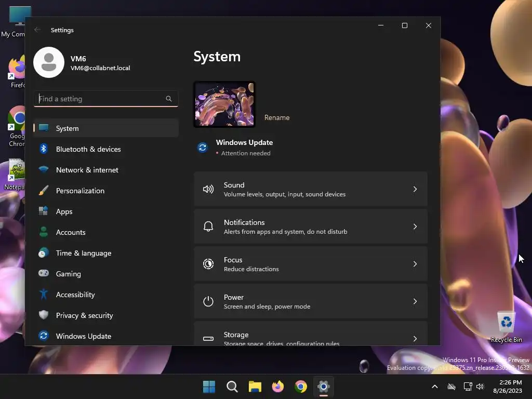532x399 pixels.
Task: Open Bluetooth & devices settings
Action: (106, 149)
